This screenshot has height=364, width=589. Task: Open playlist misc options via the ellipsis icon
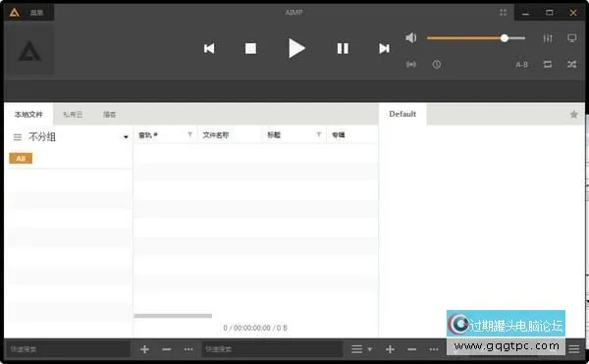pyautogui.click(x=434, y=349)
